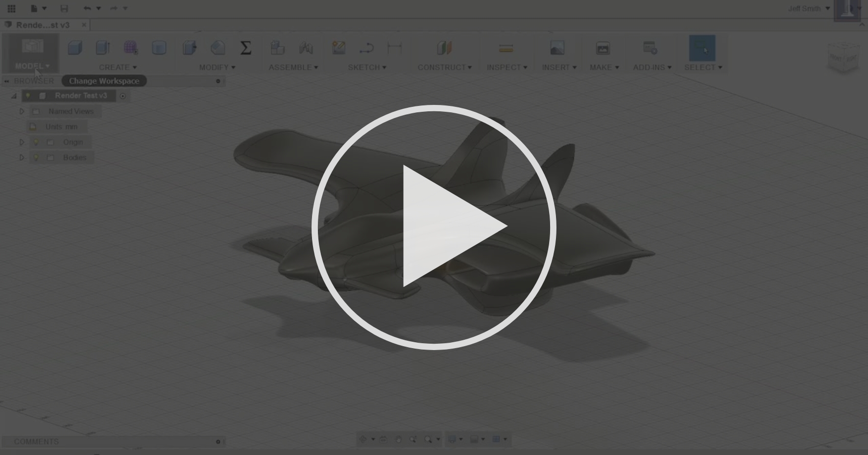Click the Look At navigation icon
The image size is (868, 455).
click(384, 439)
